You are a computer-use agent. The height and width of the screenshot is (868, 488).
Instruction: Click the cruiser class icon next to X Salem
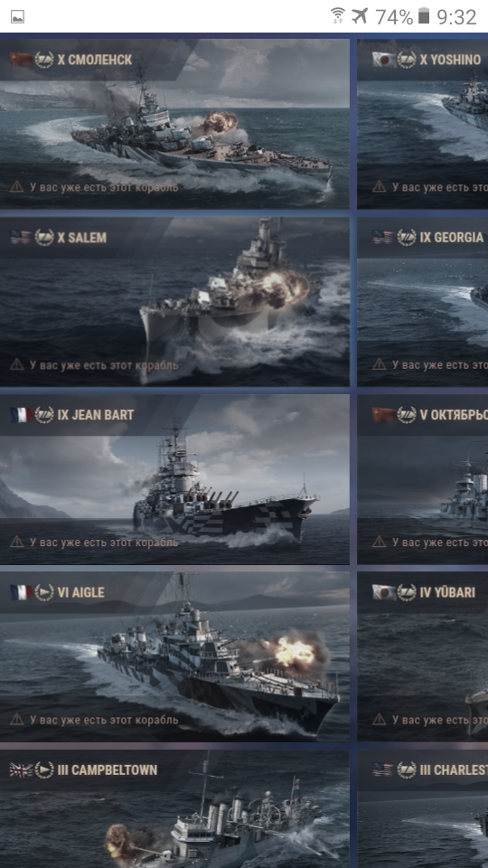[44, 238]
